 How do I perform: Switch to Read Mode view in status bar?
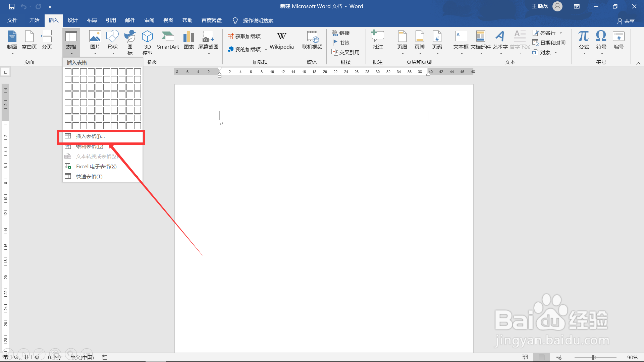(x=525, y=357)
